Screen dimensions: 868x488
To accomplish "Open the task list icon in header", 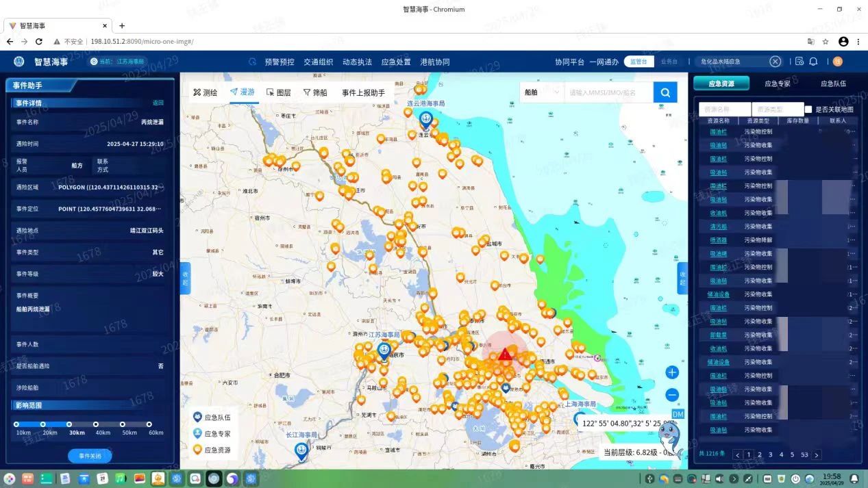I will pyautogui.click(x=799, y=62).
